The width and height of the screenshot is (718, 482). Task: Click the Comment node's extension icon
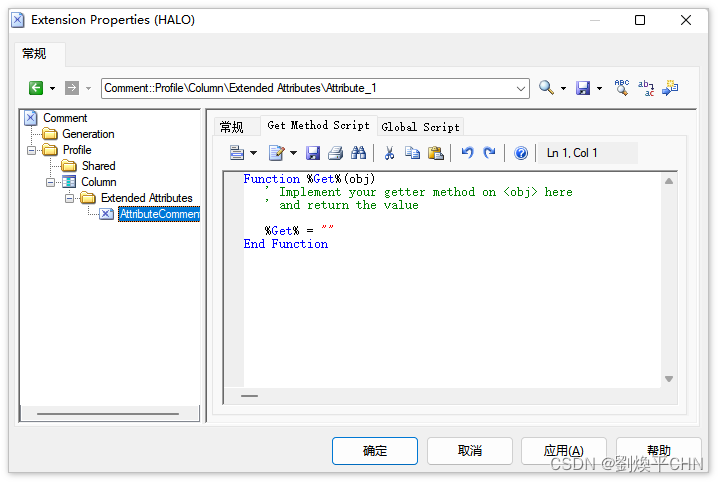click(x=31, y=118)
